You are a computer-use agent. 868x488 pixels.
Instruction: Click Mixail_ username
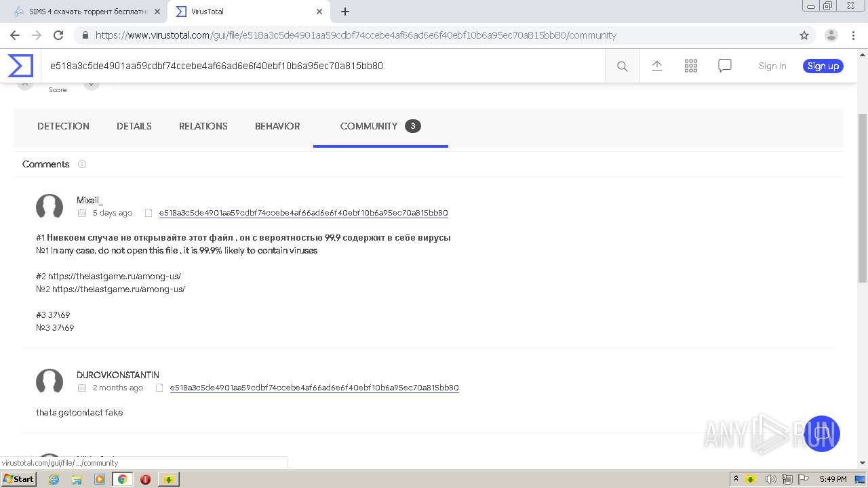(x=90, y=200)
